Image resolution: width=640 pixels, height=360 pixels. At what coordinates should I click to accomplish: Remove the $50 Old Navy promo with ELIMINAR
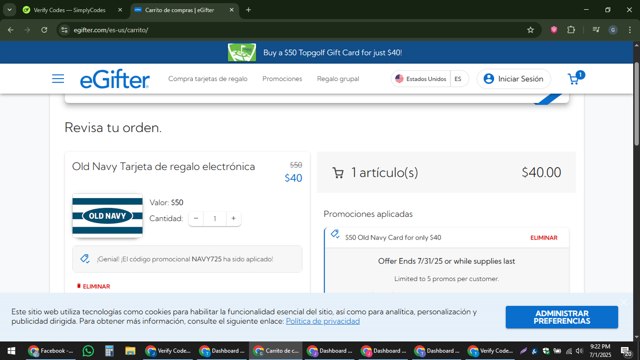[x=544, y=238]
